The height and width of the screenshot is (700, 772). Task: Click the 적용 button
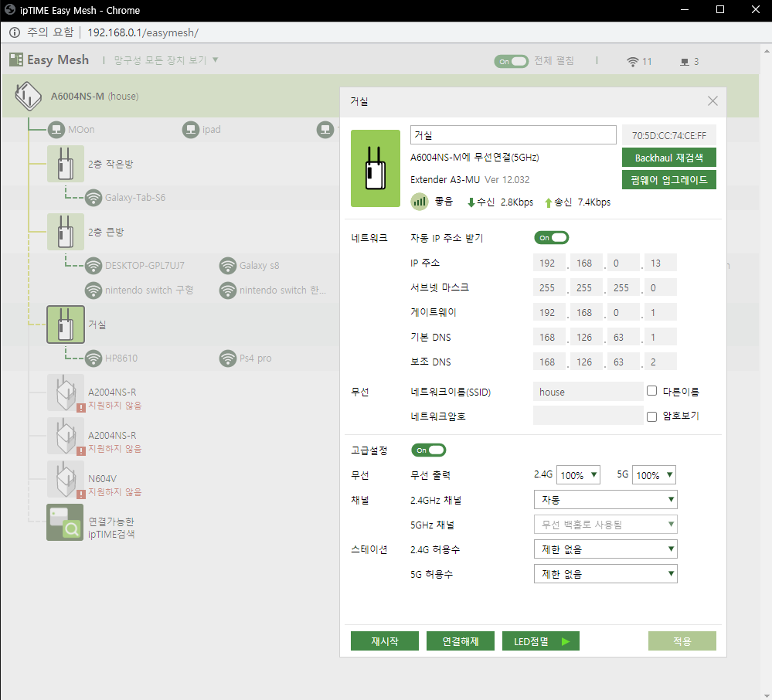(682, 641)
